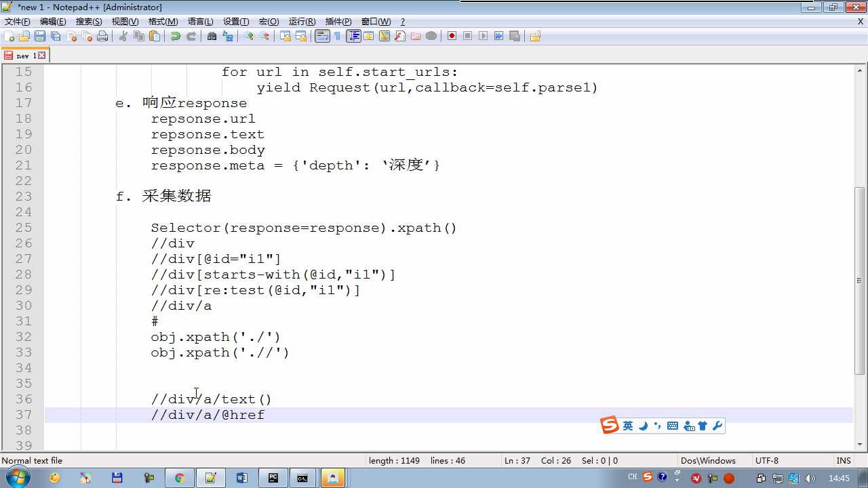Paste clipboard with the Paste icon

155,37
